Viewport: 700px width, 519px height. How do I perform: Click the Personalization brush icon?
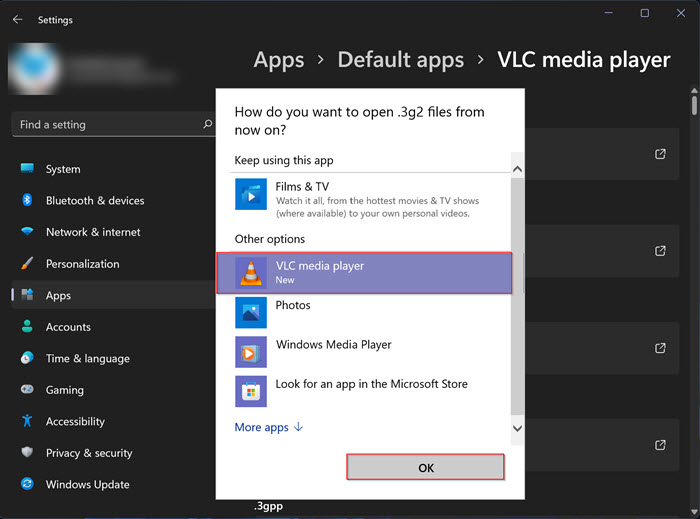tap(27, 263)
